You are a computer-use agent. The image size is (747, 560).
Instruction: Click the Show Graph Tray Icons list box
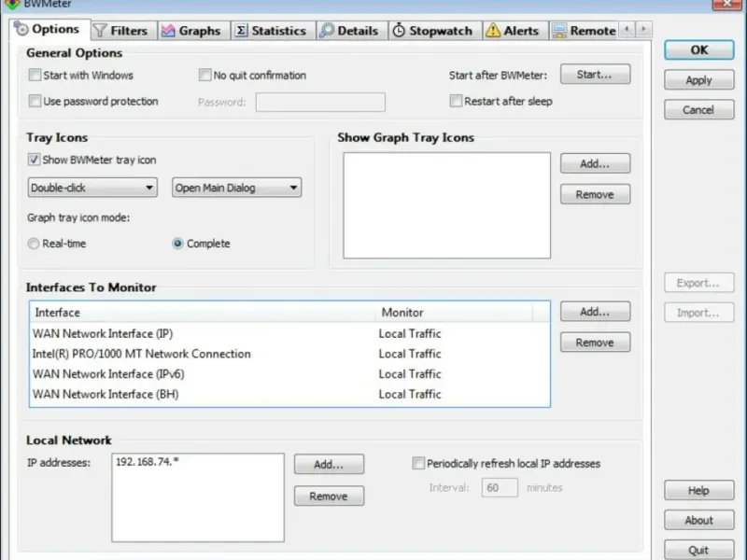pos(447,205)
